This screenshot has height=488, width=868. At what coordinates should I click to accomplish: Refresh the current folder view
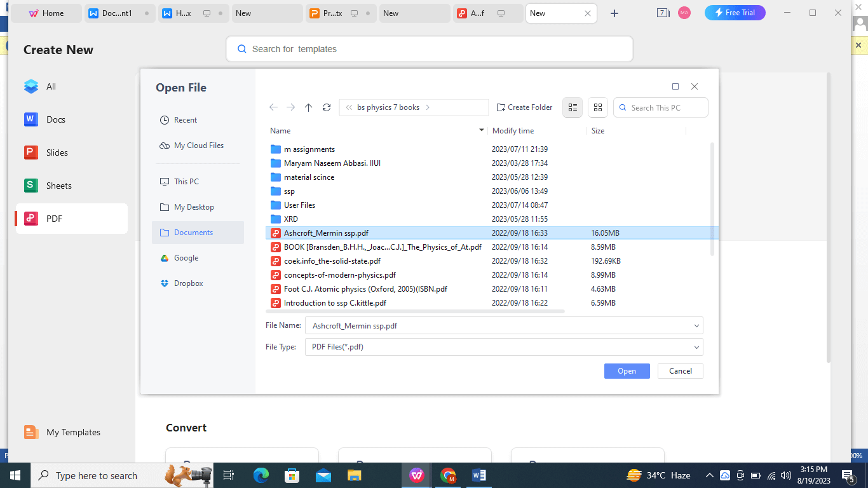(x=327, y=107)
